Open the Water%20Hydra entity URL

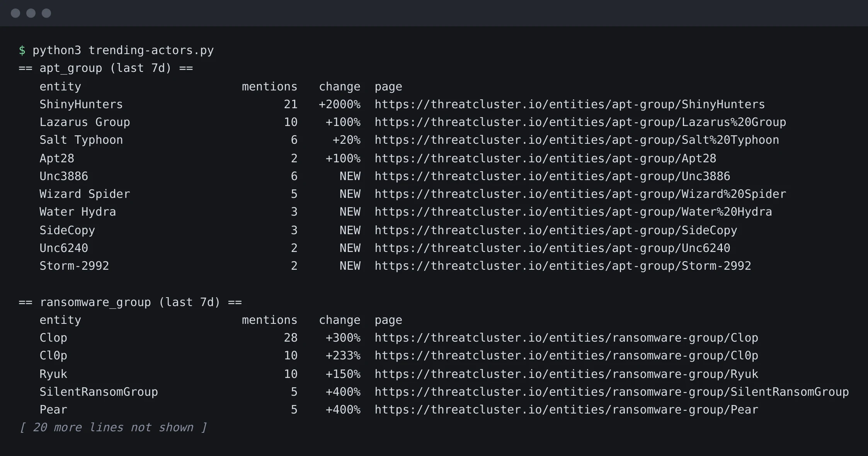(x=573, y=212)
